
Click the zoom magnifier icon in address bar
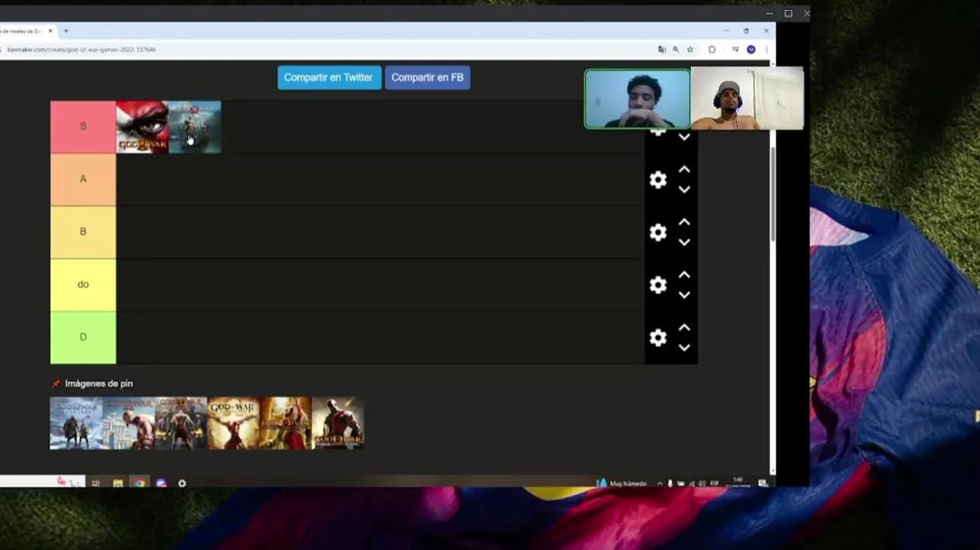[x=675, y=50]
